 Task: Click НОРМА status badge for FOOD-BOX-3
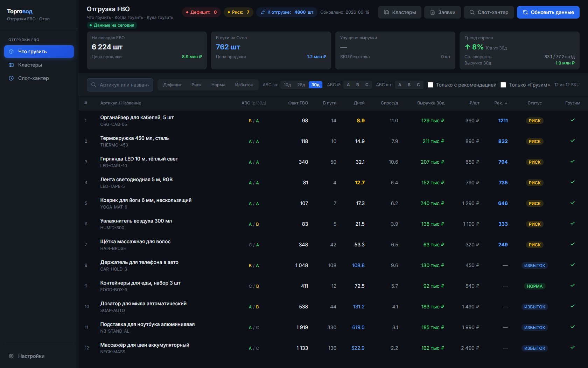tap(534, 286)
